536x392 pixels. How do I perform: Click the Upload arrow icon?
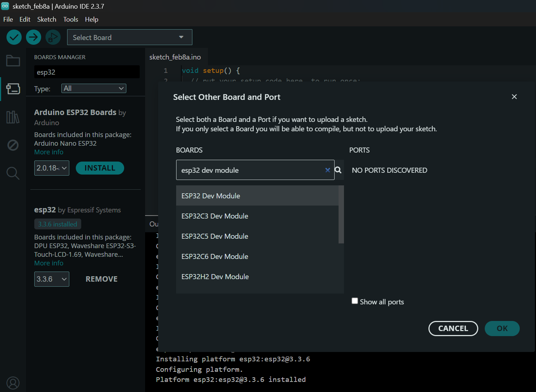(34, 37)
